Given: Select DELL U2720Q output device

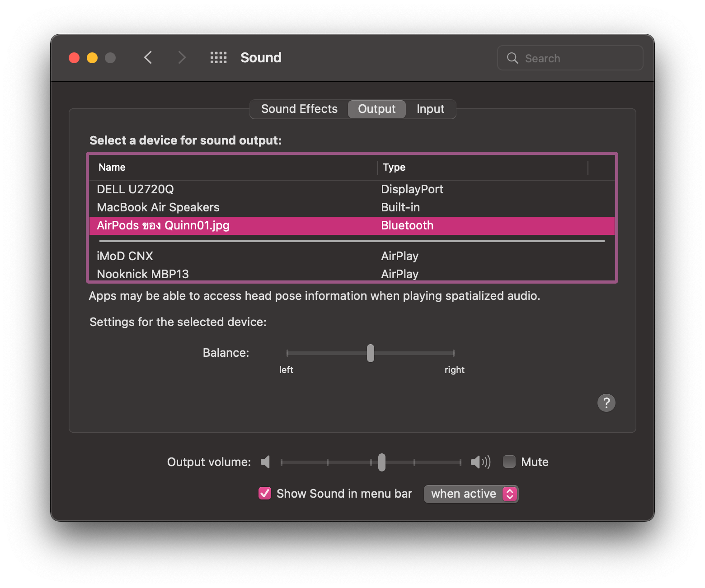Looking at the screenshot, I should pyautogui.click(x=136, y=189).
